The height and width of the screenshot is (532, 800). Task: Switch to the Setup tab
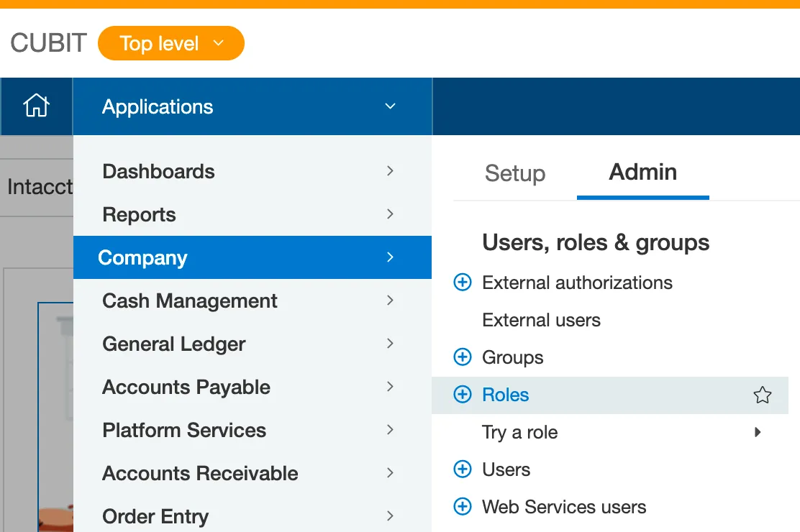515,173
